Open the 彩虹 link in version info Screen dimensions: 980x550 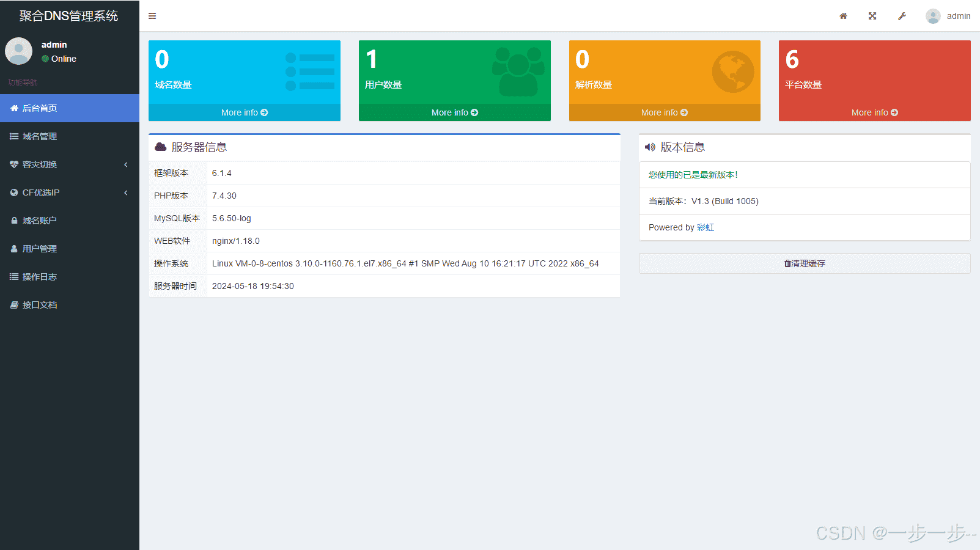[705, 227]
